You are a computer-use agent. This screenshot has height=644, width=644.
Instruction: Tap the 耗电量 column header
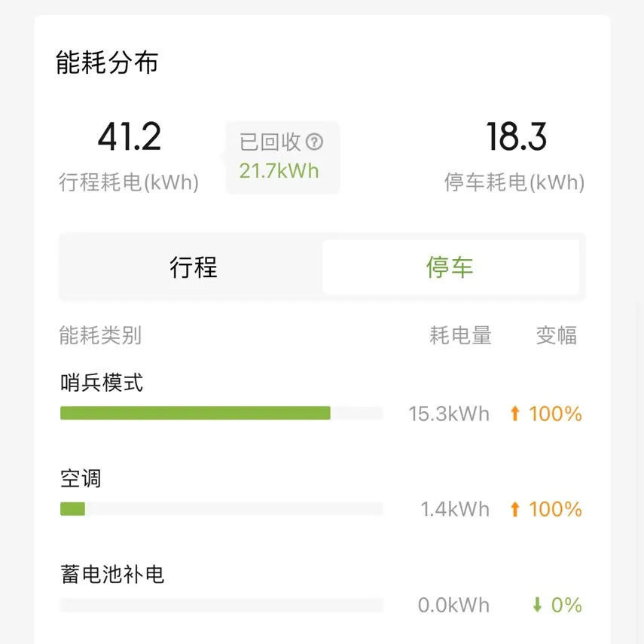pyautogui.click(x=460, y=335)
